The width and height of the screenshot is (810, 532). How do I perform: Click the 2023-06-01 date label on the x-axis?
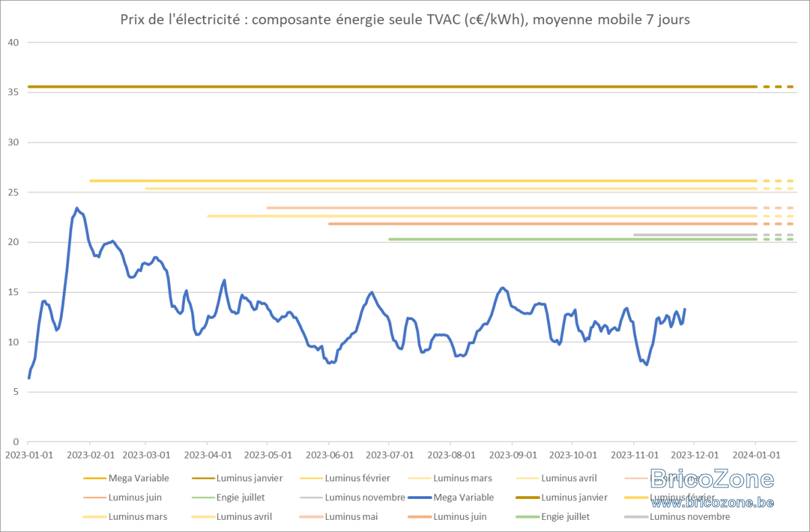[x=329, y=454]
